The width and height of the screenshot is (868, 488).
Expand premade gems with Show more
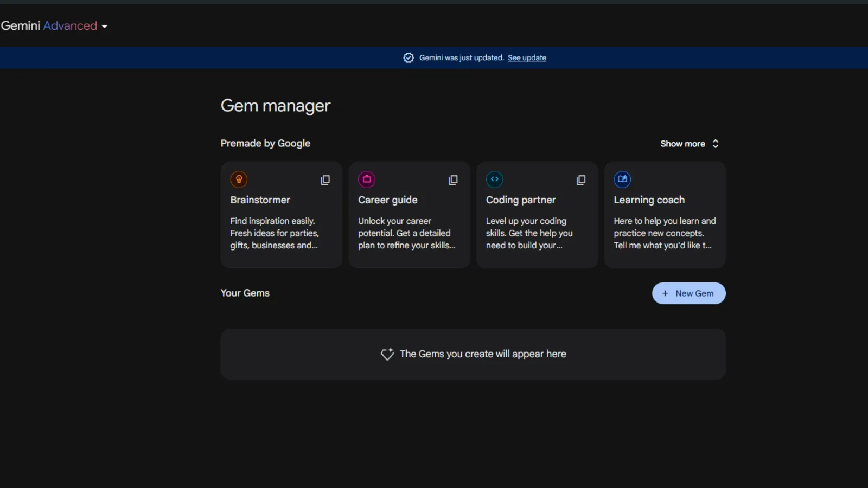(690, 144)
